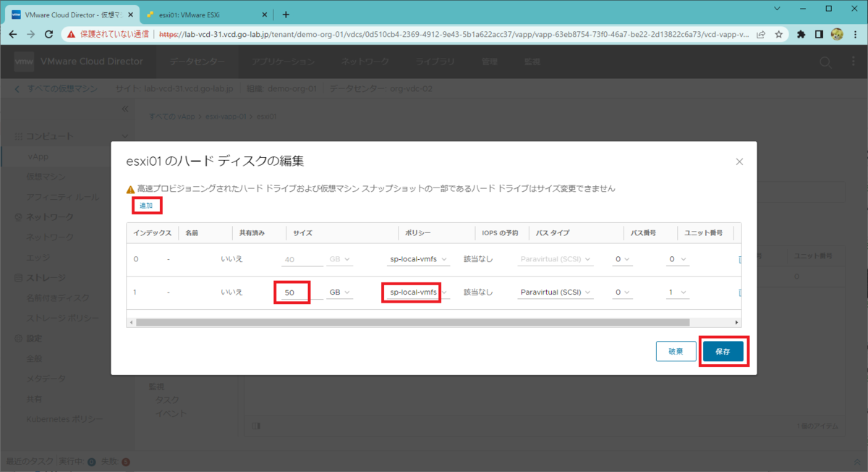
Task: Click the share page icon in address bar
Action: click(x=762, y=34)
